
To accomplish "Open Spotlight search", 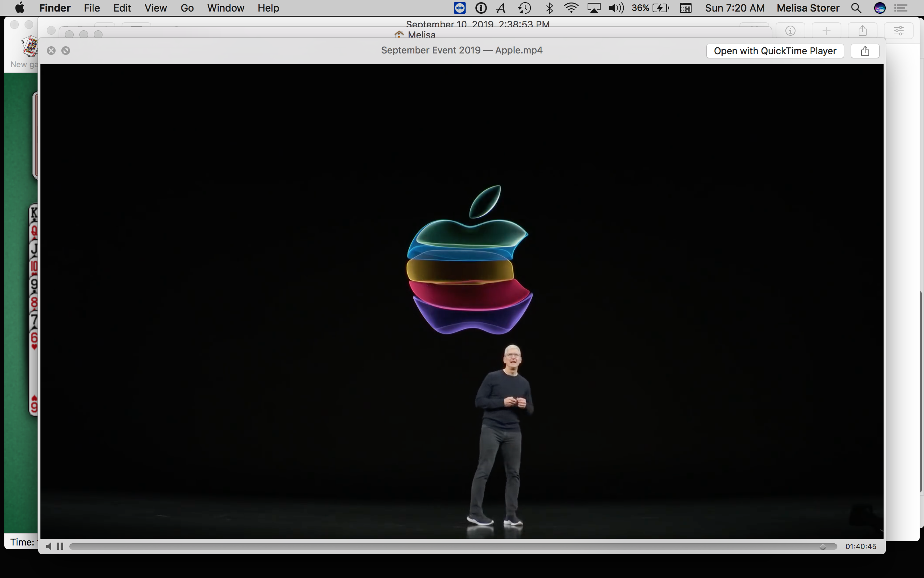I will click(856, 8).
